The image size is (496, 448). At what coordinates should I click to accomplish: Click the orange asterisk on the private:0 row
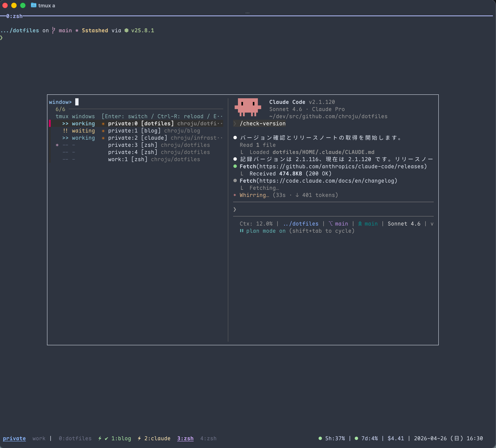tap(103, 124)
